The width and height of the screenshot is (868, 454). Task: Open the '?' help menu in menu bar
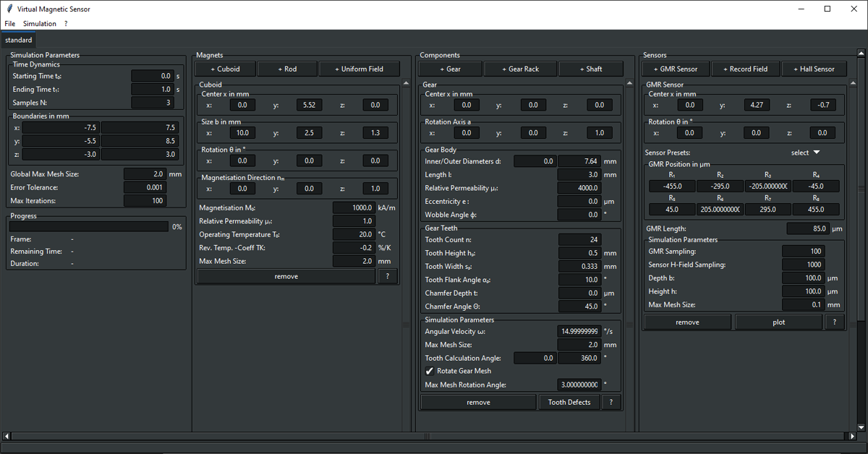(x=66, y=24)
